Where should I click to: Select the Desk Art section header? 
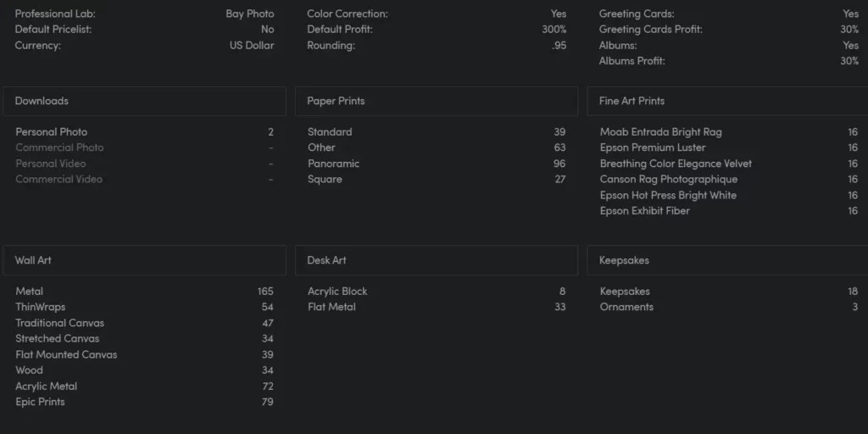coord(437,260)
